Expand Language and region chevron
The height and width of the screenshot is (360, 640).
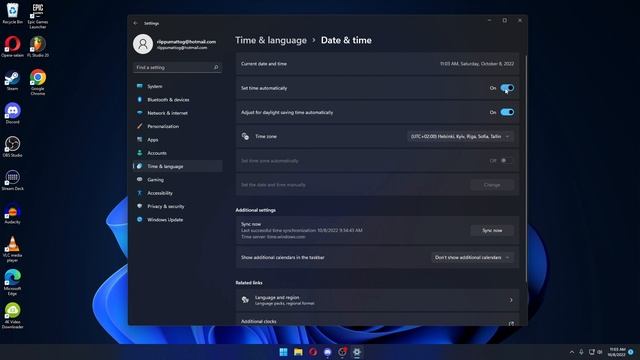tap(511, 300)
